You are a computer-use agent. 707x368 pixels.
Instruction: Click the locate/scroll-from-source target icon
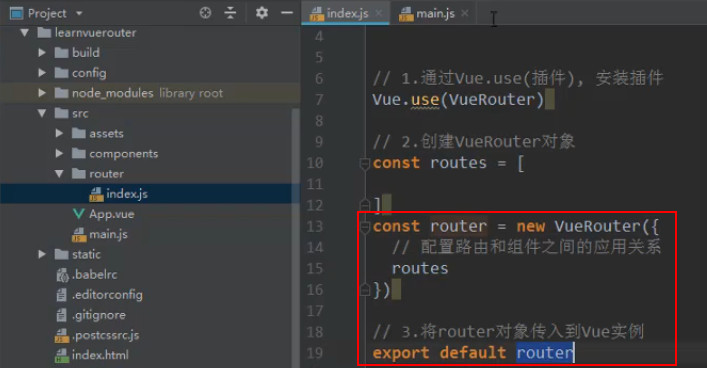click(205, 13)
